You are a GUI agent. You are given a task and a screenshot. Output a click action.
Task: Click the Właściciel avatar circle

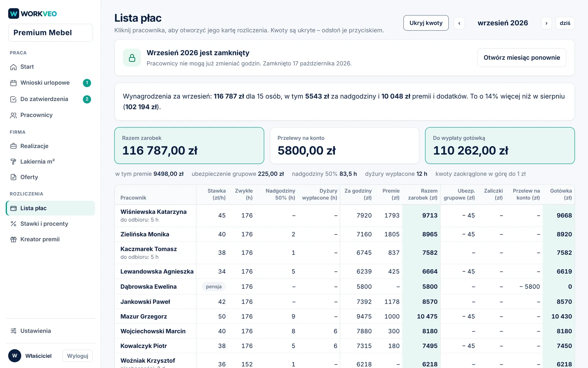15,356
